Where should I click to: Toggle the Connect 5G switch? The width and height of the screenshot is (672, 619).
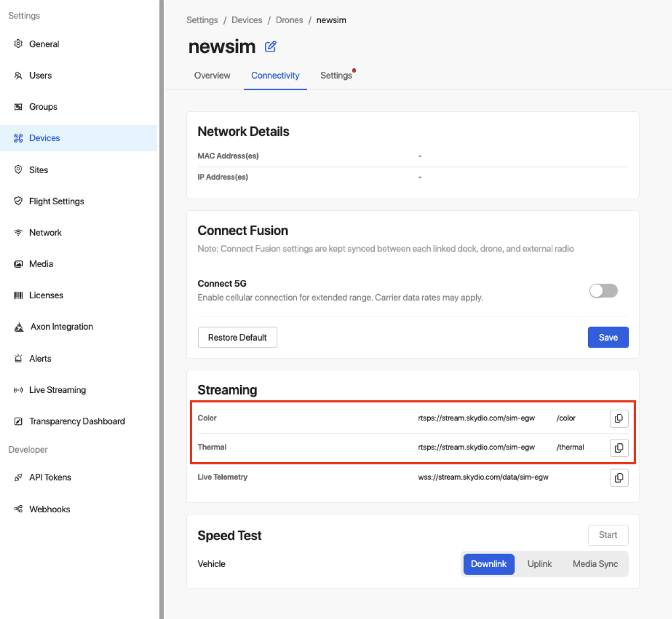click(603, 290)
